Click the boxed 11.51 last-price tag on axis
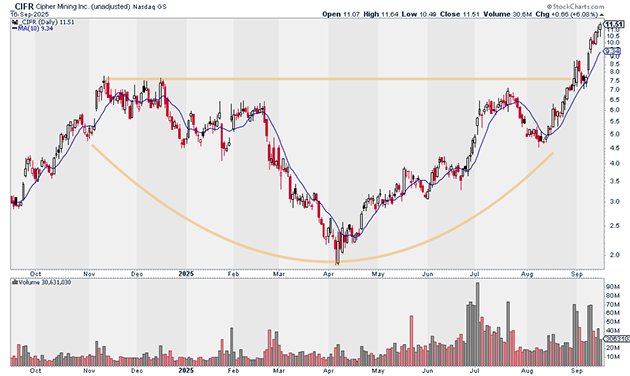This screenshot has height=376, width=630. 613,24
